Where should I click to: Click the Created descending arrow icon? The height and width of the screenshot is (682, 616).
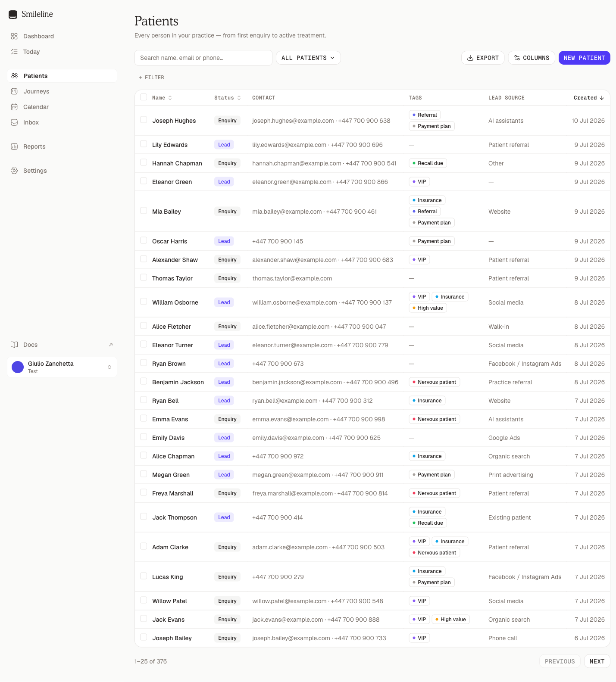(x=602, y=98)
